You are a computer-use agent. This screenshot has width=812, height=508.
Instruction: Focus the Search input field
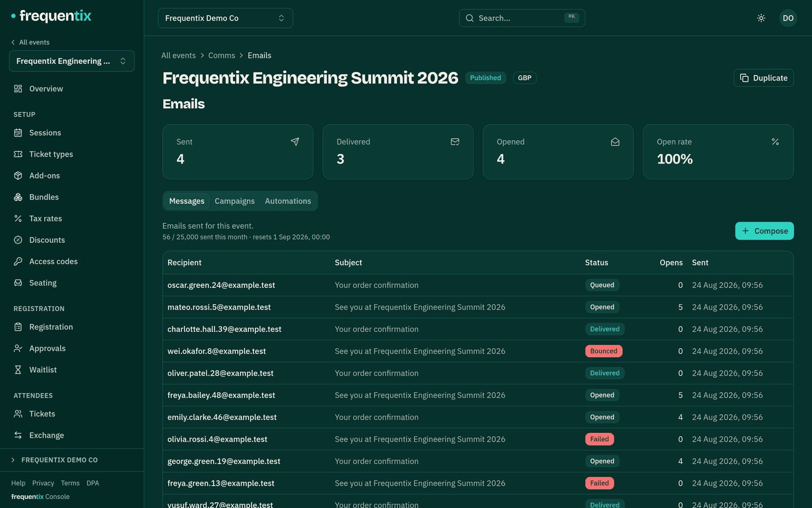tap(522, 18)
